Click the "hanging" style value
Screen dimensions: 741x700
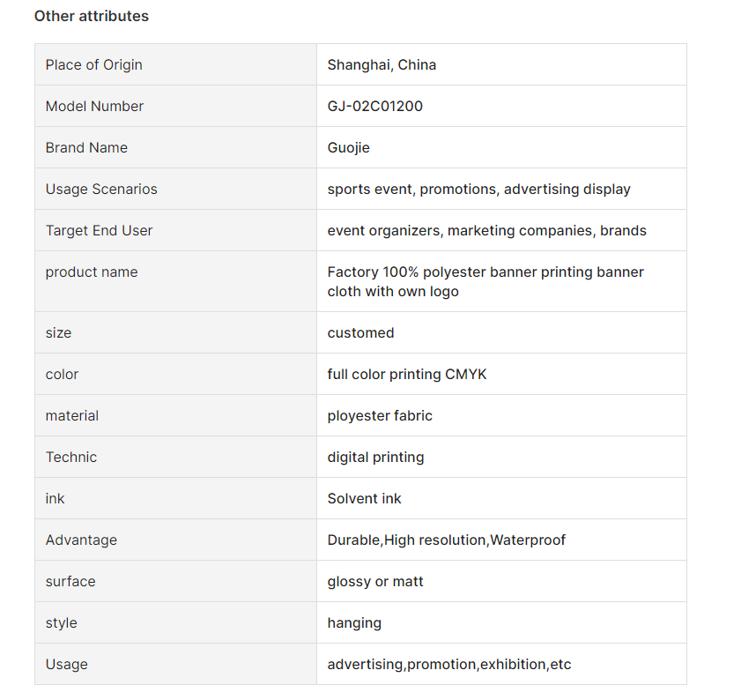point(354,622)
